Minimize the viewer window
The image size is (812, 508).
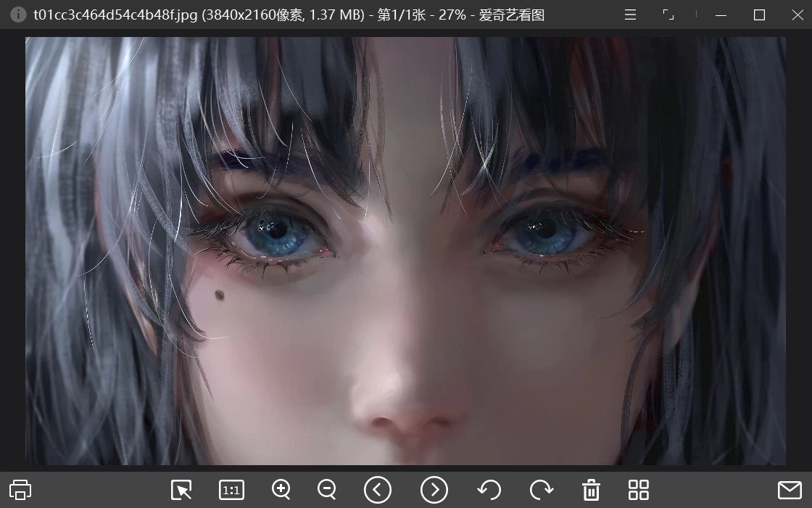point(720,14)
